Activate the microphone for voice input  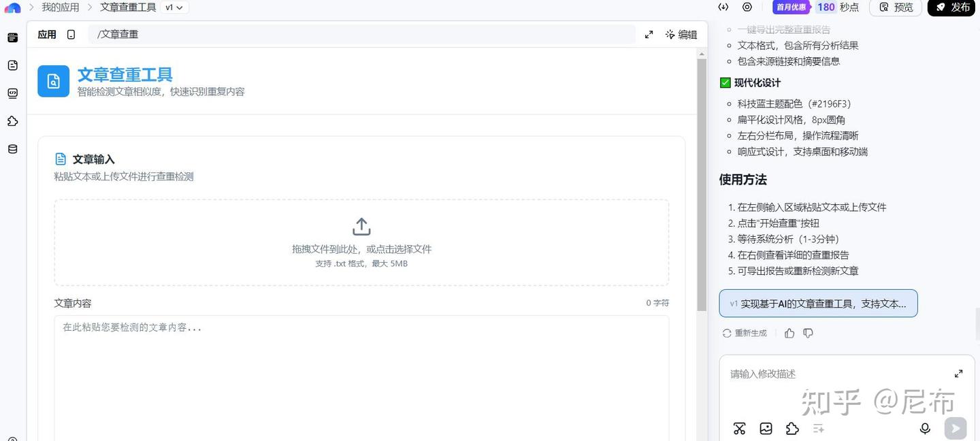tap(925, 428)
